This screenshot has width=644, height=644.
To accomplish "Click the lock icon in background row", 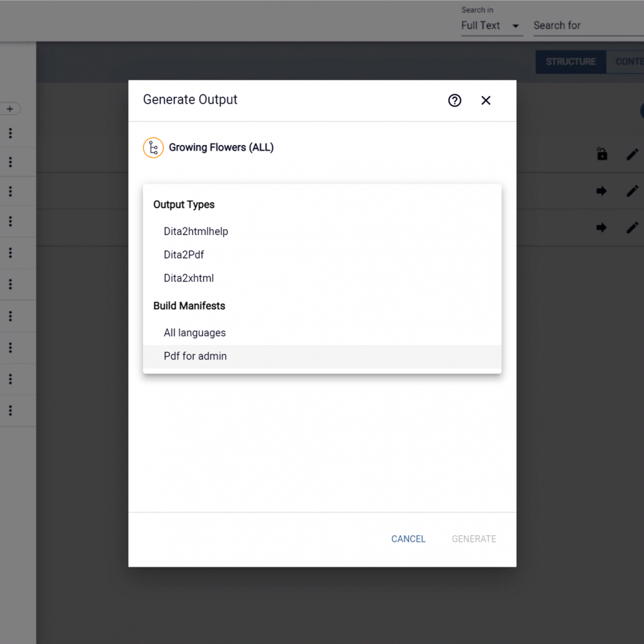I will pos(601,154).
